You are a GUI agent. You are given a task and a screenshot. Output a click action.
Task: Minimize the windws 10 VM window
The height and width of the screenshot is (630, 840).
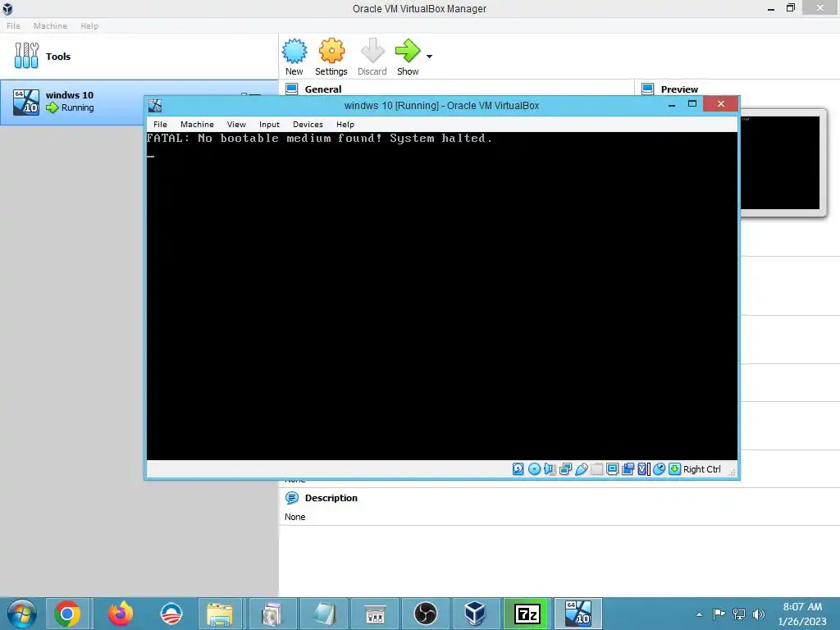[672, 105]
